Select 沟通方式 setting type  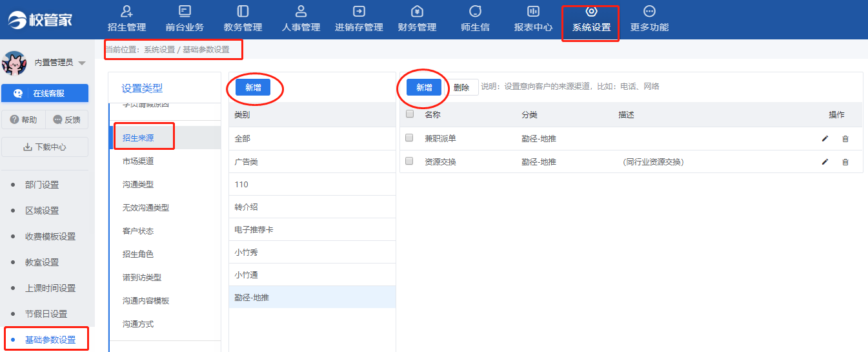pyautogui.click(x=165, y=324)
